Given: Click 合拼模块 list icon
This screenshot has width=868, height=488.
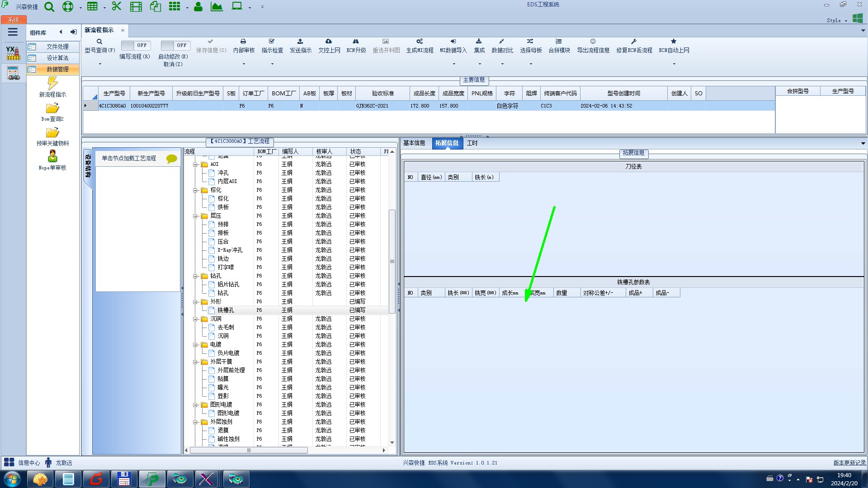Looking at the screenshot, I should click(x=559, y=41).
